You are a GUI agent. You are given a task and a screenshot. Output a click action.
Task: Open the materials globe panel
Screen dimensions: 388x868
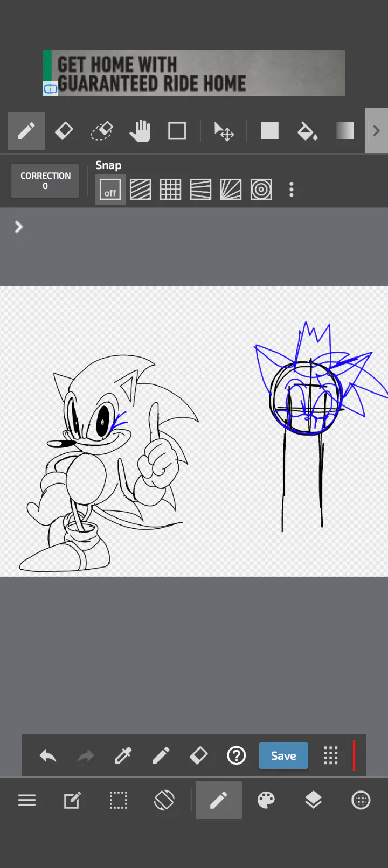coord(361,801)
